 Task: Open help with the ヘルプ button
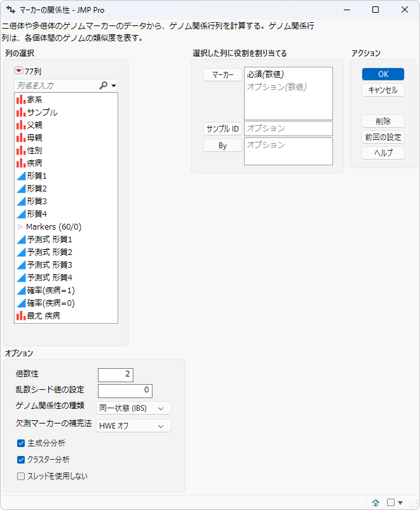pos(383,153)
